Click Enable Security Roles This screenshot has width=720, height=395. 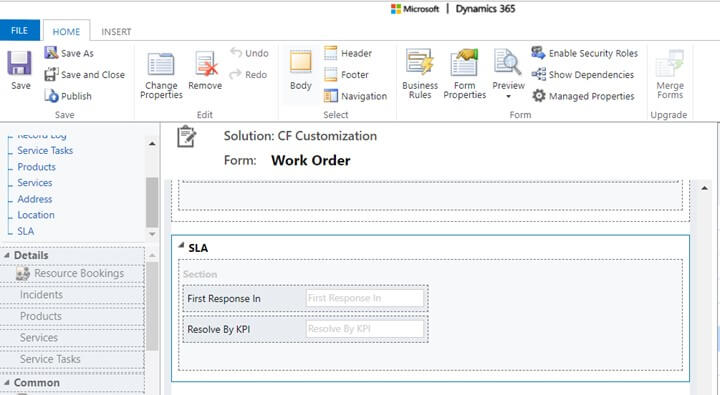click(585, 53)
